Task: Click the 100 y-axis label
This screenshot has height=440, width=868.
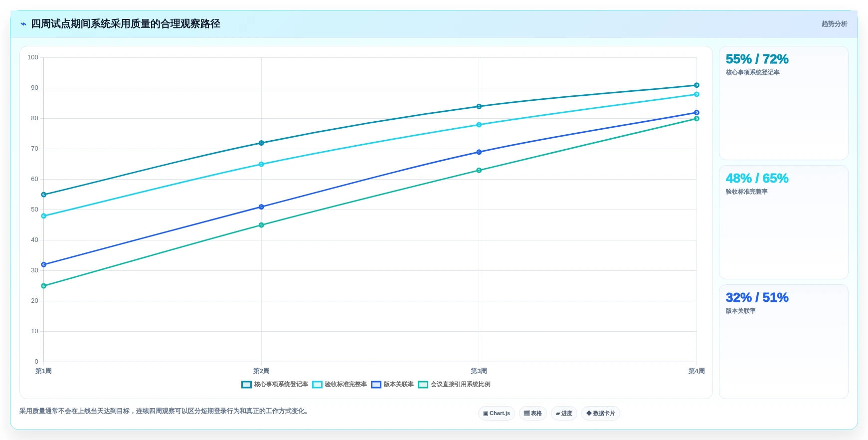Action: (33, 57)
